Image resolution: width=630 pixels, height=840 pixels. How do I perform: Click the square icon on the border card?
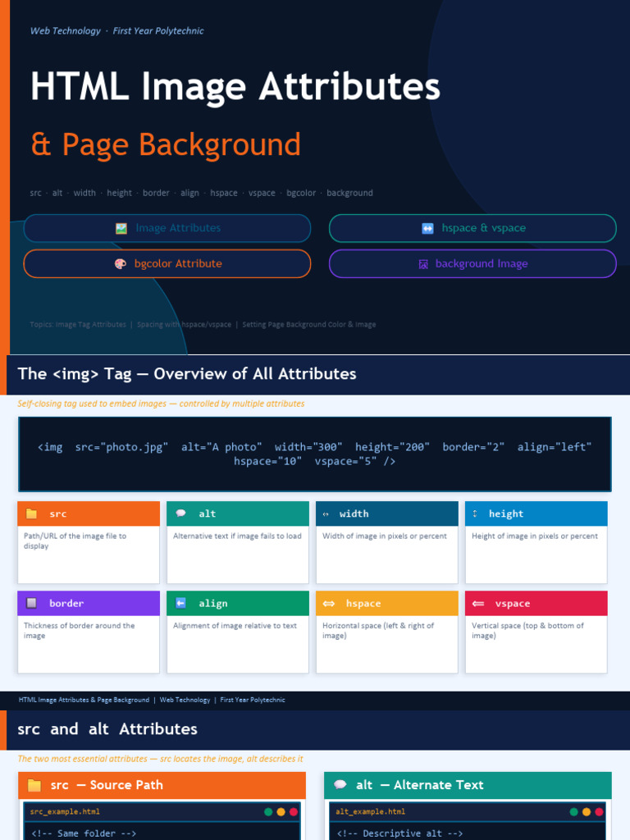(x=32, y=603)
